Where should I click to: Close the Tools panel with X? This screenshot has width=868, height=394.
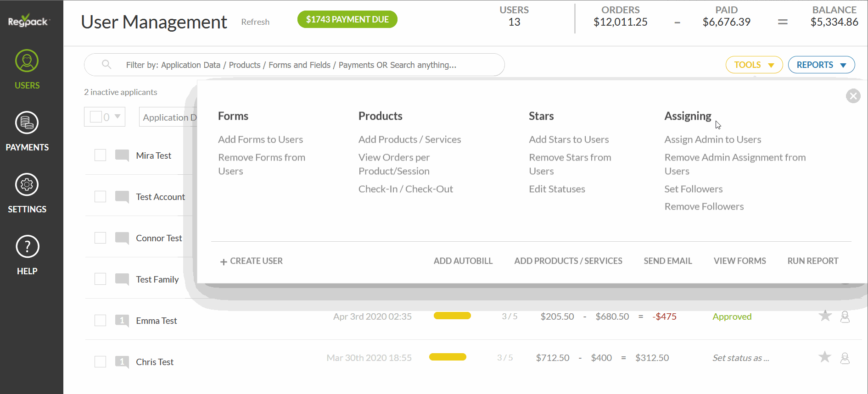853,96
